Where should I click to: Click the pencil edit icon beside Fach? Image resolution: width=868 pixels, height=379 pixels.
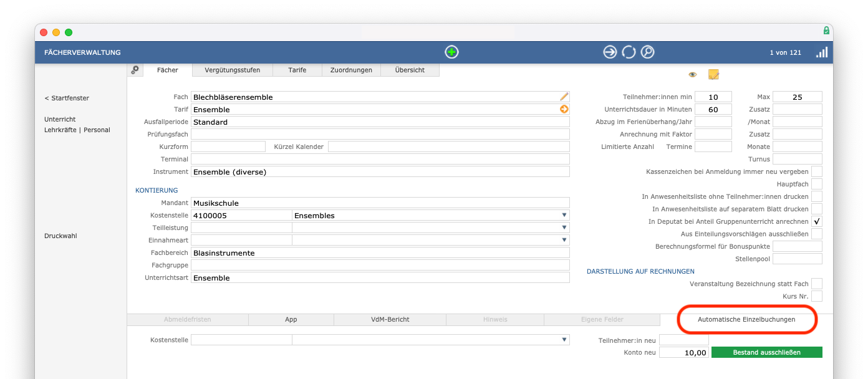pyautogui.click(x=564, y=97)
